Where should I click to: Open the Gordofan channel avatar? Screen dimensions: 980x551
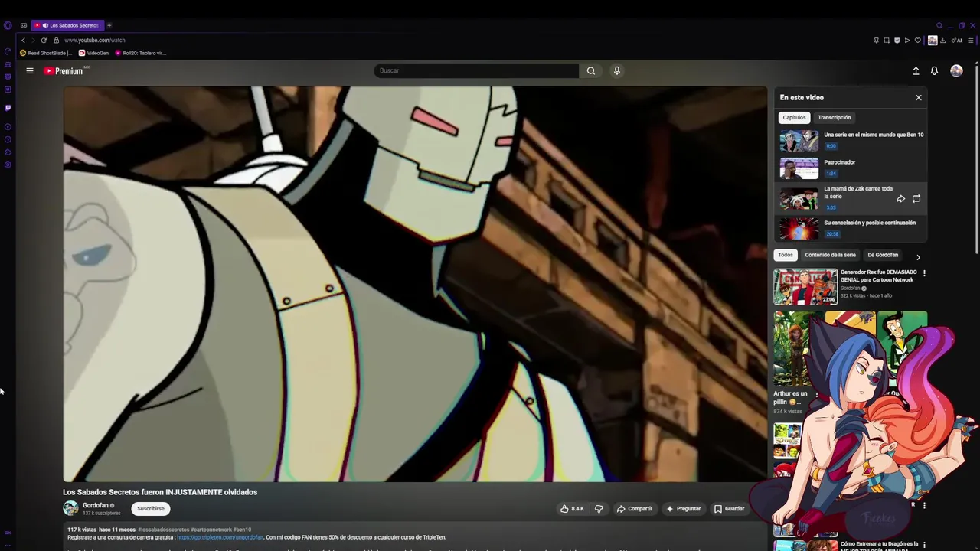point(70,508)
